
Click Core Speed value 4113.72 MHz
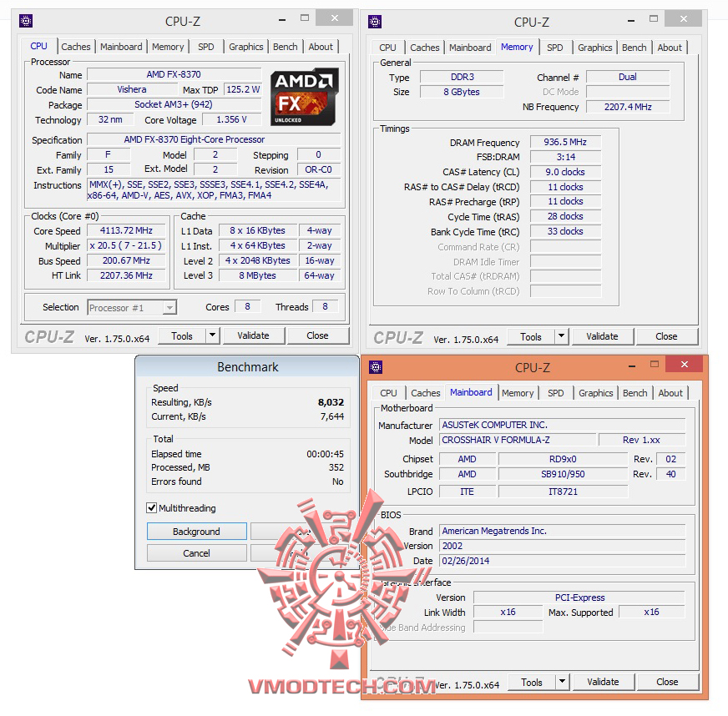click(126, 230)
